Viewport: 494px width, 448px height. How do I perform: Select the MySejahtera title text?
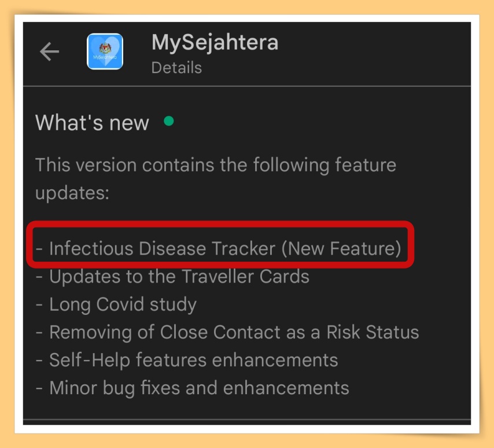point(215,42)
